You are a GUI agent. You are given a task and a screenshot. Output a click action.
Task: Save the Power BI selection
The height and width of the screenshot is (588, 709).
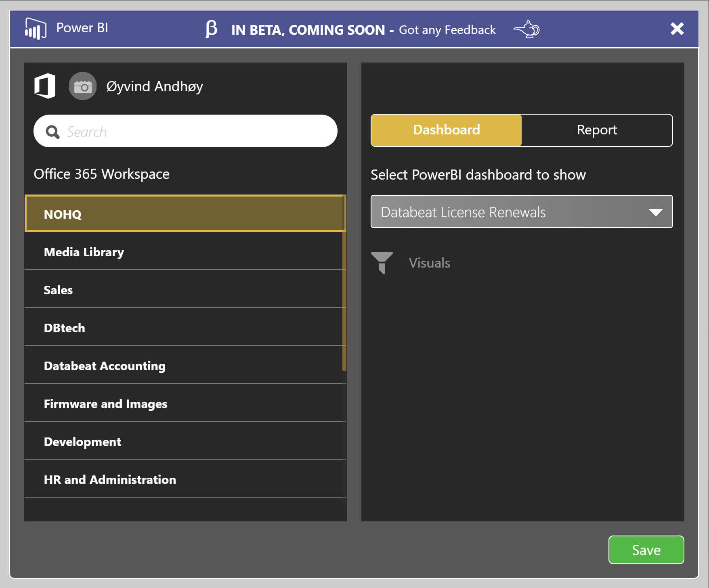(646, 550)
